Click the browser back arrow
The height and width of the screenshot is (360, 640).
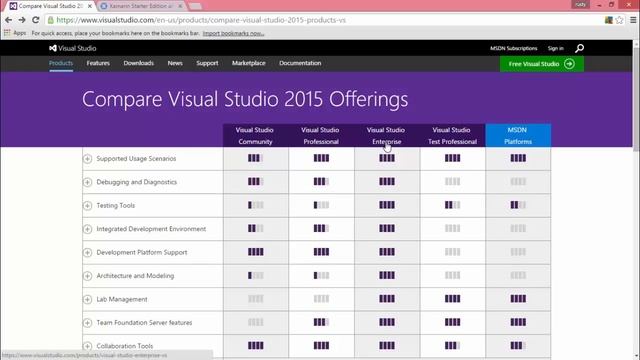pos(9,20)
